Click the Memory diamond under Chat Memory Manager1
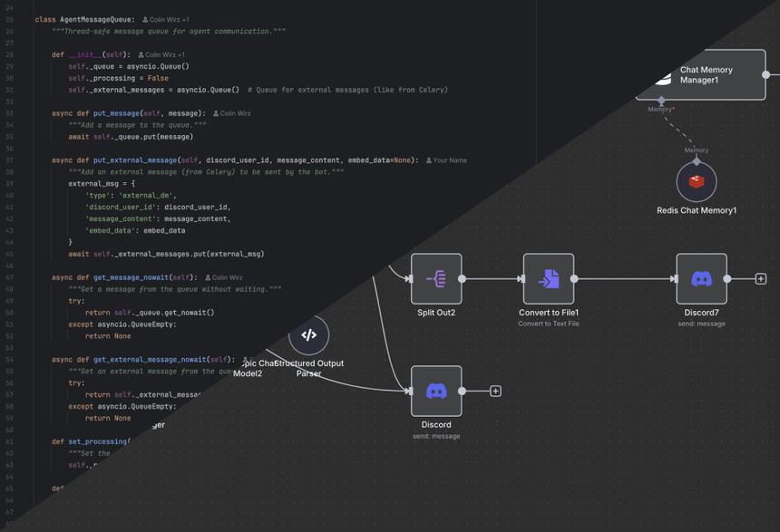This screenshot has width=780, height=532. pyautogui.click(x=661, y=101)
